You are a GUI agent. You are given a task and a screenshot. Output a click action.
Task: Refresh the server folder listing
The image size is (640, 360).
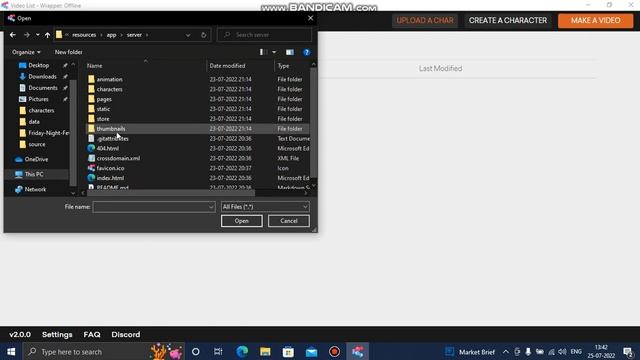(203, 35)
